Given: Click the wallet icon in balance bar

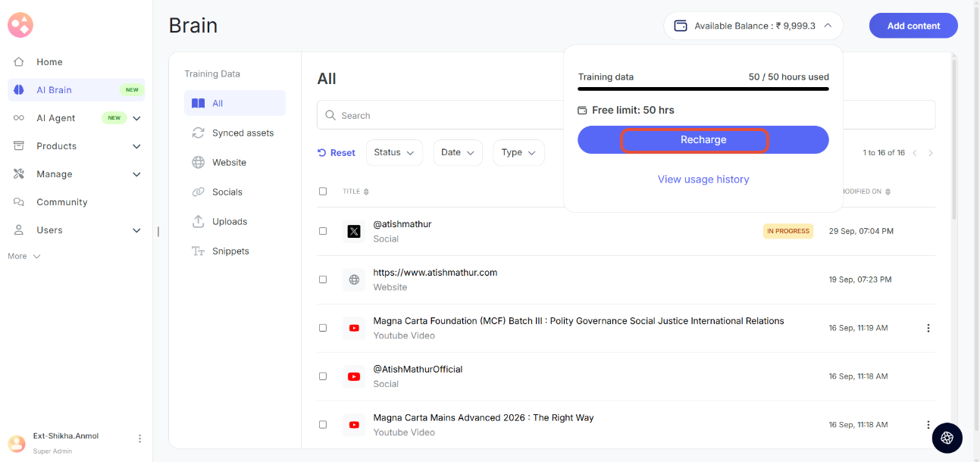Looking at the screenshot, I should pyautogui.click(x=681, y=26).
